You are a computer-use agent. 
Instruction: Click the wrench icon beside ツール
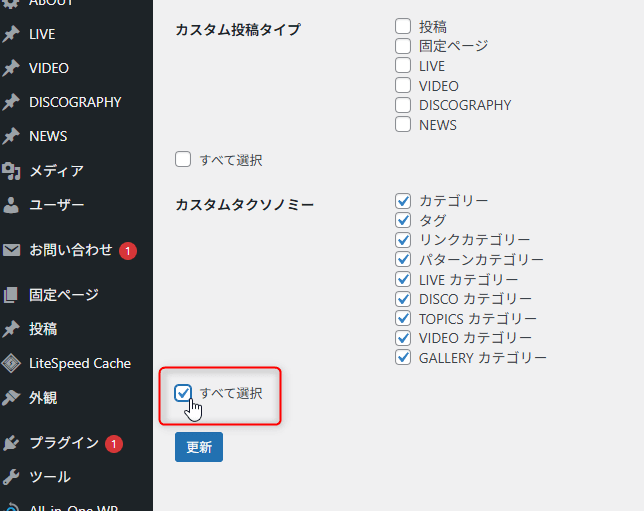pos(11,477)
